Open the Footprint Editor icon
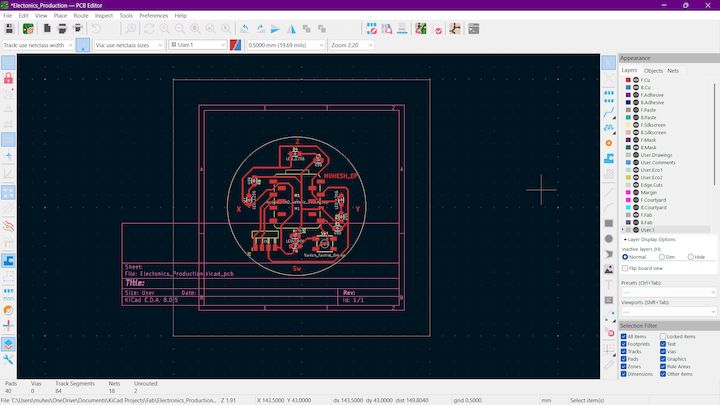This screenshot has height=405, width=720. [371, 29]
